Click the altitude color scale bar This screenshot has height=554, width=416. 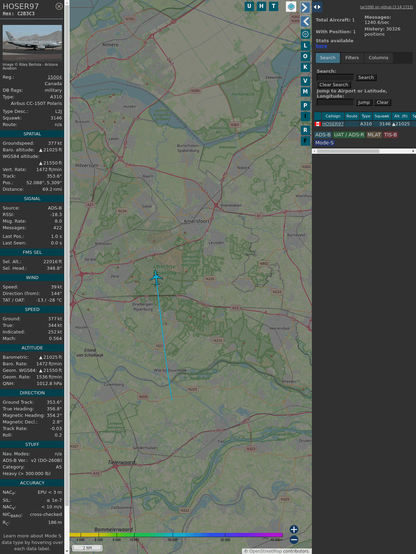coord(176,535)
